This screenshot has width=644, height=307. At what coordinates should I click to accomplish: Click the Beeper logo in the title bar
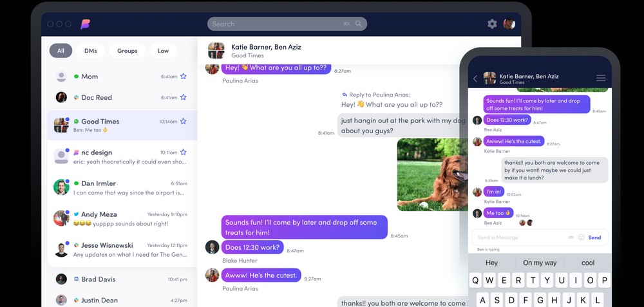pyautogui.click(x=85, y=24)
